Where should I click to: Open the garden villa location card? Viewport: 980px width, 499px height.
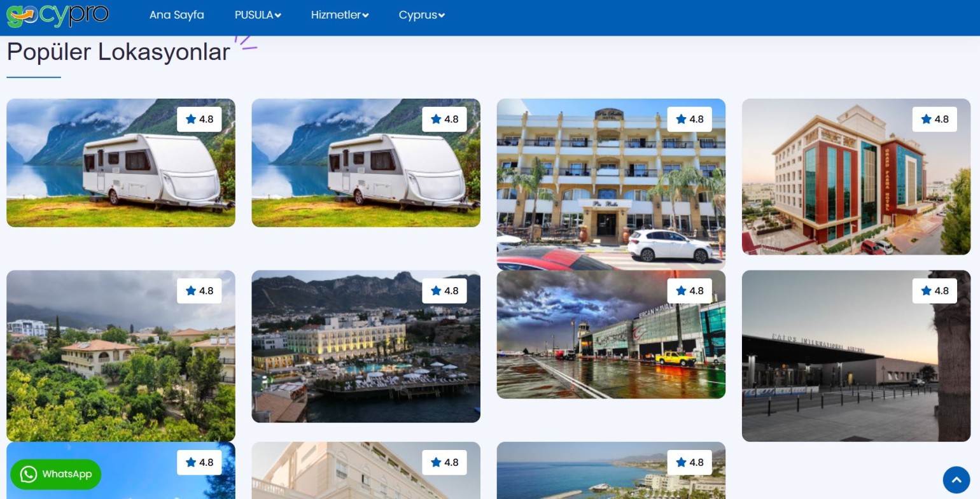click(x=121, y=356)
